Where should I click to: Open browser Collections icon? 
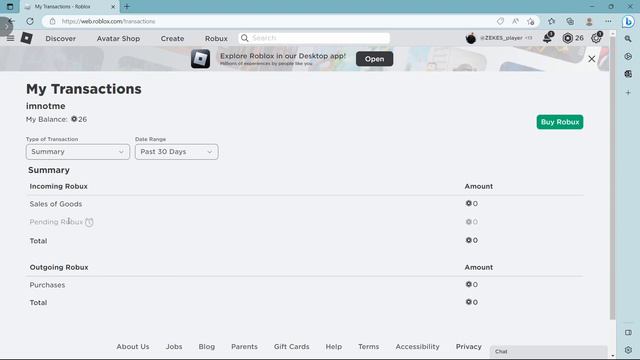coord(570,21)
